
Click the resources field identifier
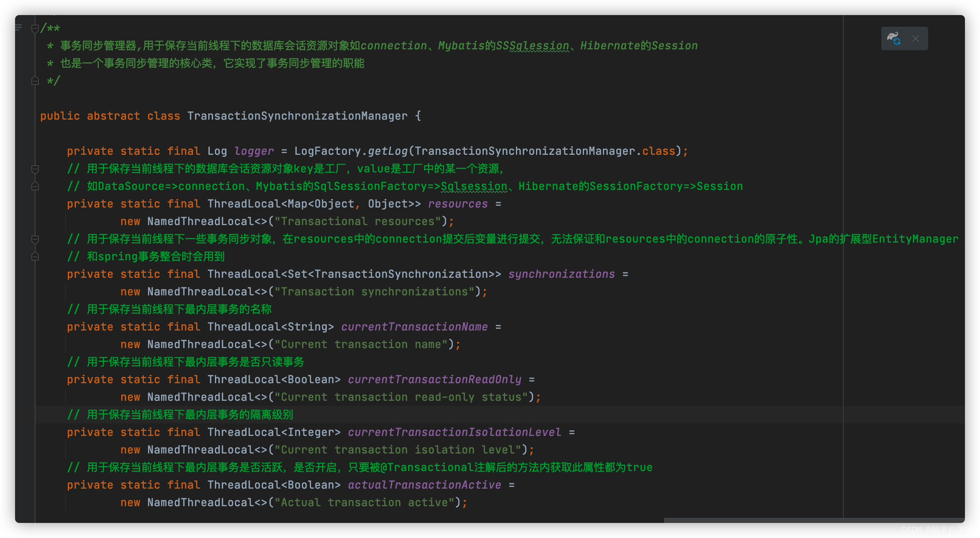457,204
